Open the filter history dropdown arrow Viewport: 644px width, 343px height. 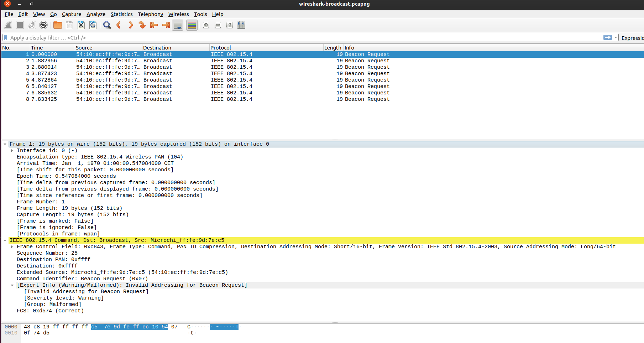(616, 38)
